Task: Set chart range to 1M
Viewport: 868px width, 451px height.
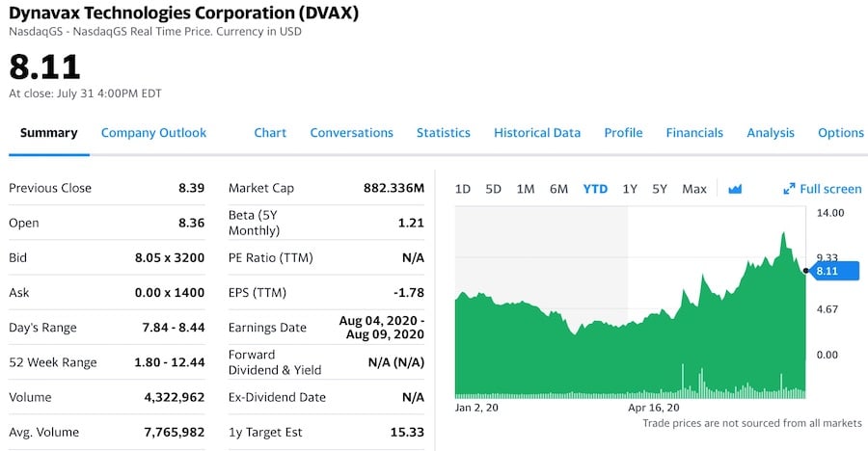Action: pyautogui.click(x=525, y=189)
